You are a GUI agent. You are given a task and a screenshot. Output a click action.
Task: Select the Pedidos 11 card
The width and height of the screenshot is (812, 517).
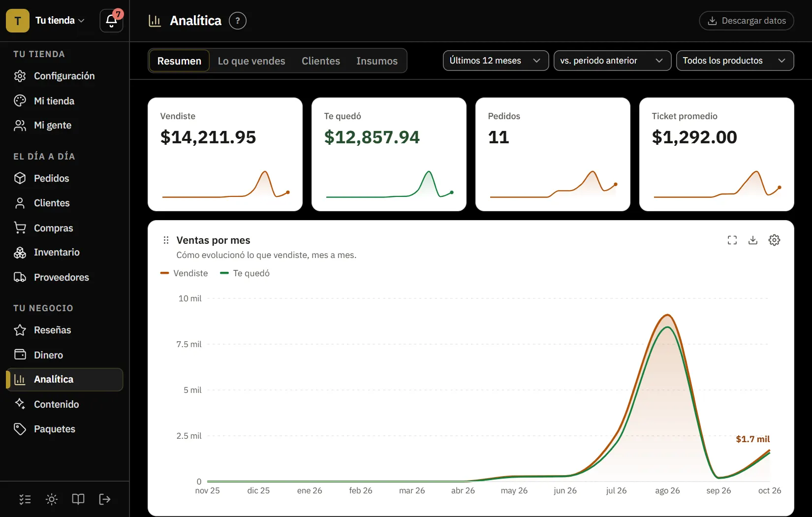(553, 154)
